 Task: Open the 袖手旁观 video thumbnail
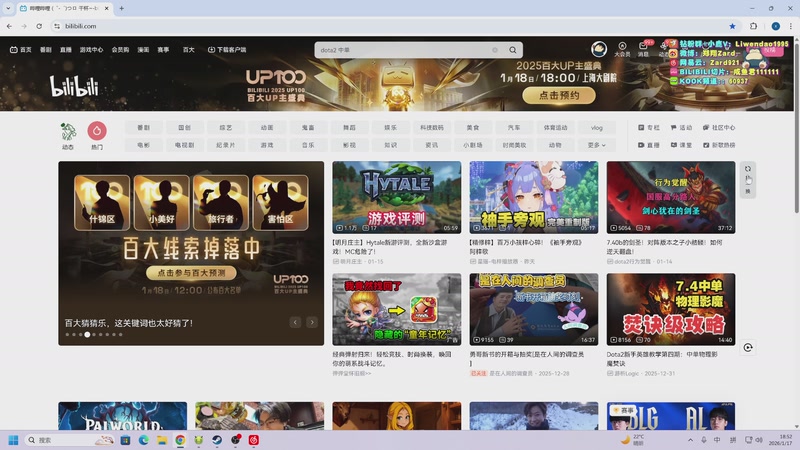tap(534, 197)
